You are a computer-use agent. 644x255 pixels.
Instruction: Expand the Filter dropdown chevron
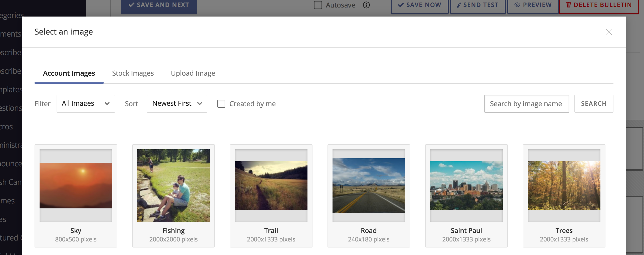[107, 103]
